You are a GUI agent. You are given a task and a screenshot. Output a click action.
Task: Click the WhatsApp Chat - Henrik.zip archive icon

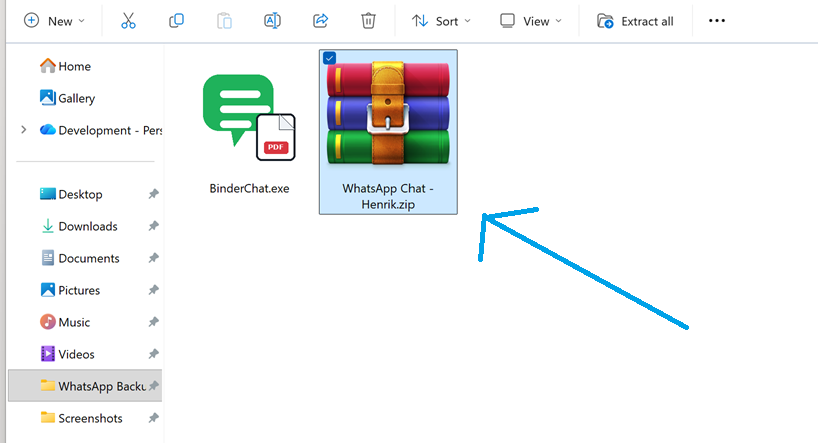(x=388, y=114)
